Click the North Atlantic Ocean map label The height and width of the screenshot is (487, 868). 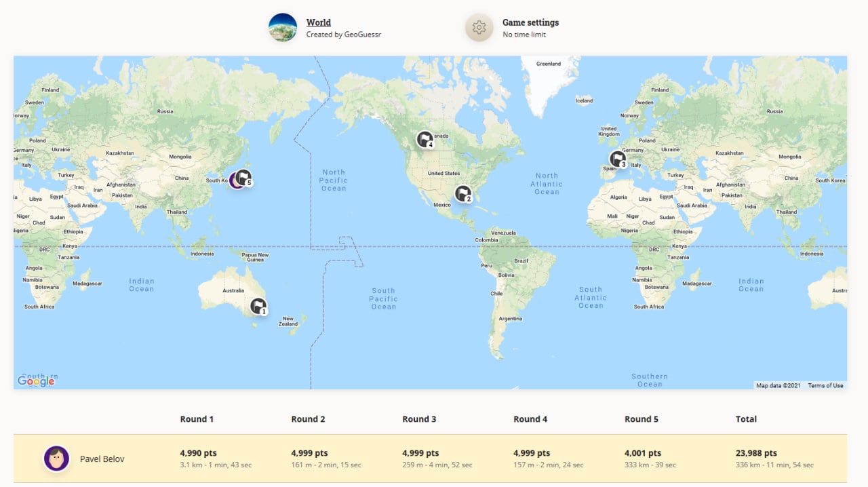(547, 184)
